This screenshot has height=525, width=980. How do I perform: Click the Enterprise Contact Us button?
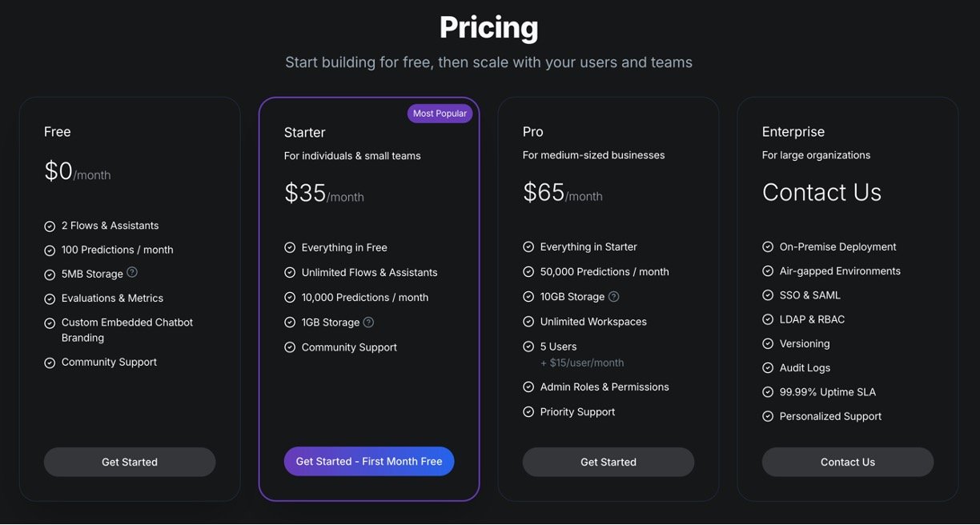[x=847, y=462]
